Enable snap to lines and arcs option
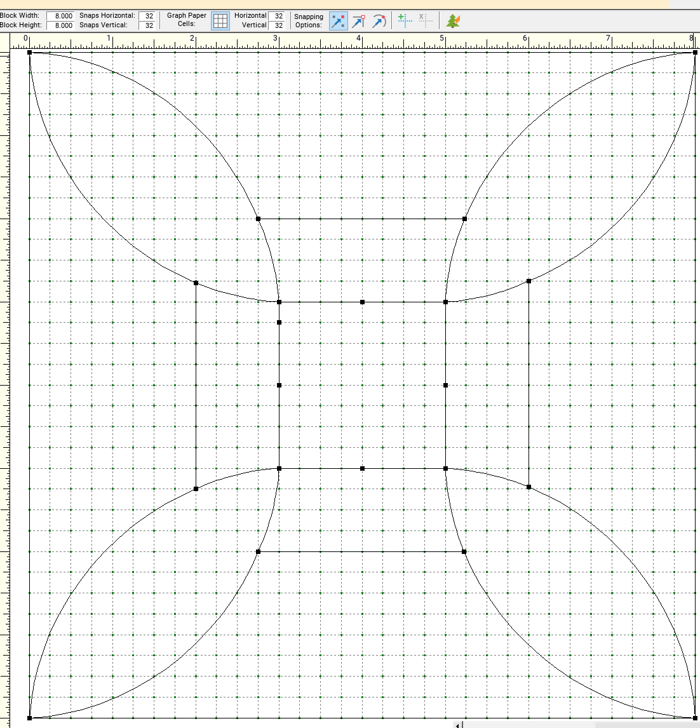 [x=379, y=21]
